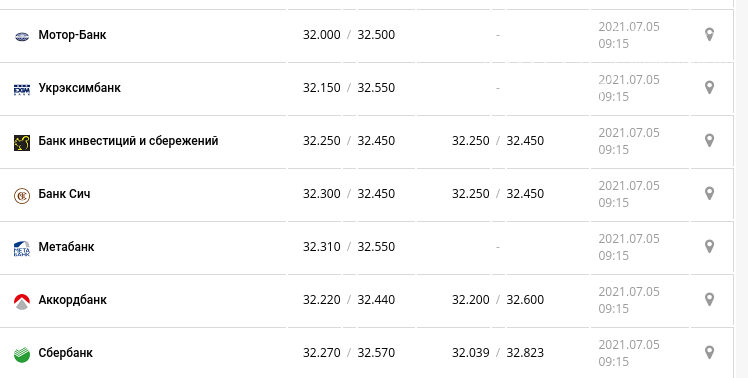Open the Метабанк name link

pos(66,247)
